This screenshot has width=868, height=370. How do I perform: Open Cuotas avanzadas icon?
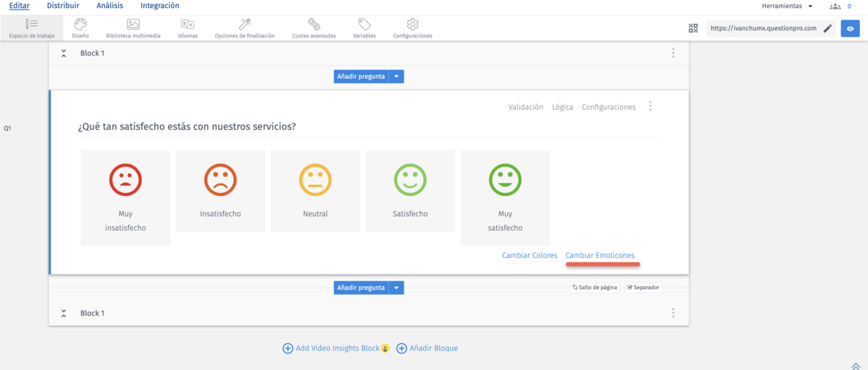[x=314, y=25]
